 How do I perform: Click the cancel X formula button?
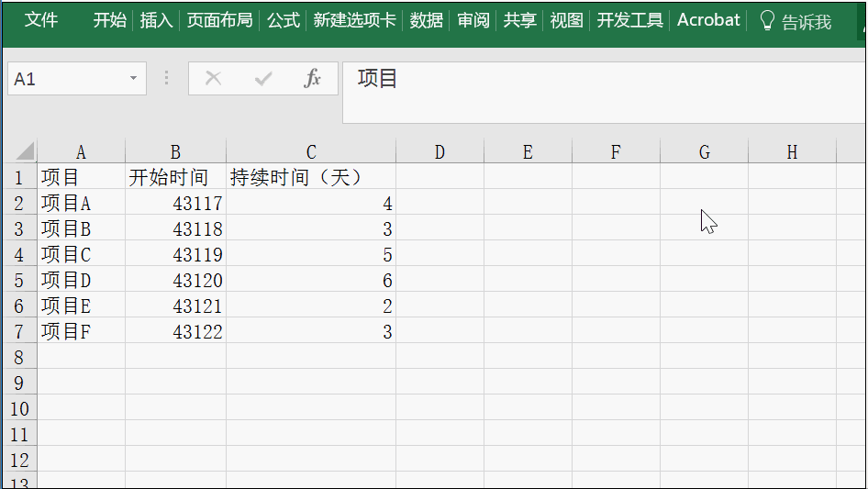point(213,78)
